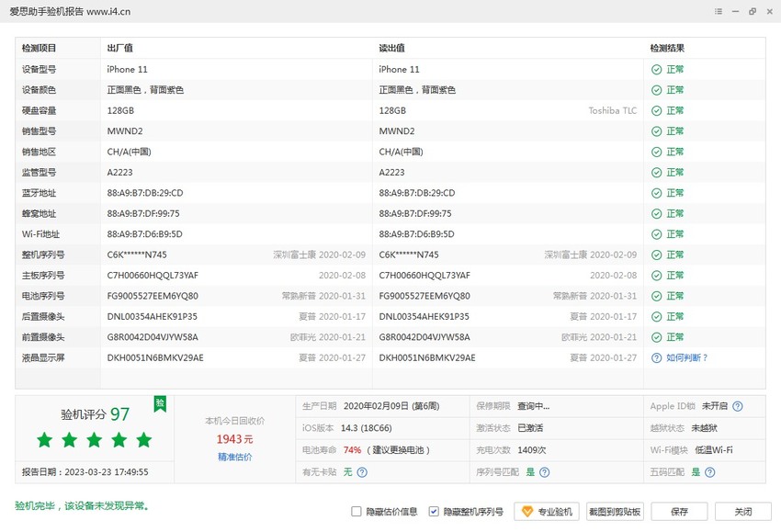Click the green check icon for 蓝牙地址 row
Viewport: 781px width, 532px height.
pyautogui.click(x=656, y=193)
